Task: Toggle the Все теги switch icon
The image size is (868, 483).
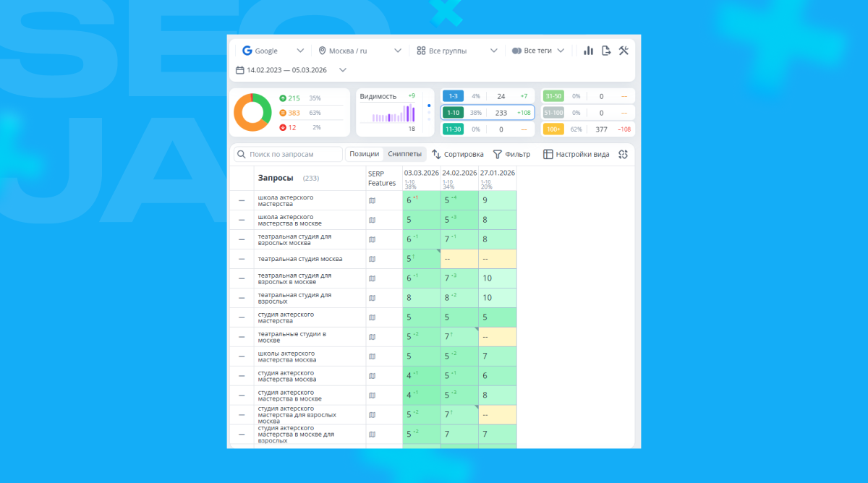Action: coord(516,51)
